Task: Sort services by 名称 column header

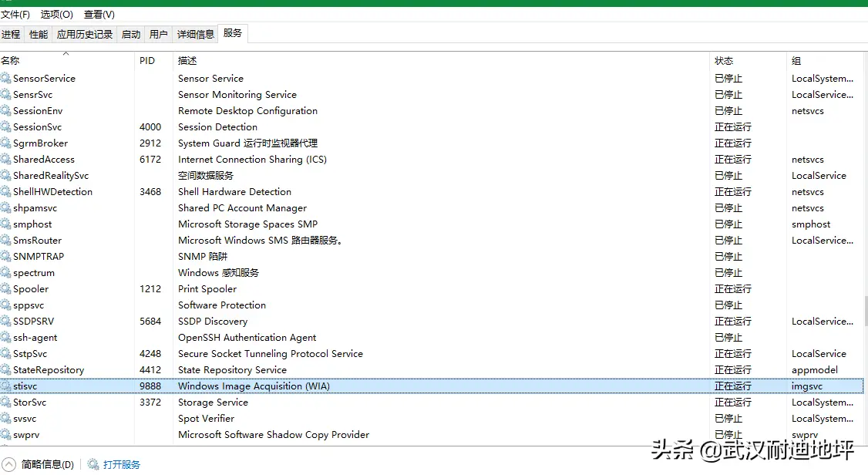Action: [11, 61]
